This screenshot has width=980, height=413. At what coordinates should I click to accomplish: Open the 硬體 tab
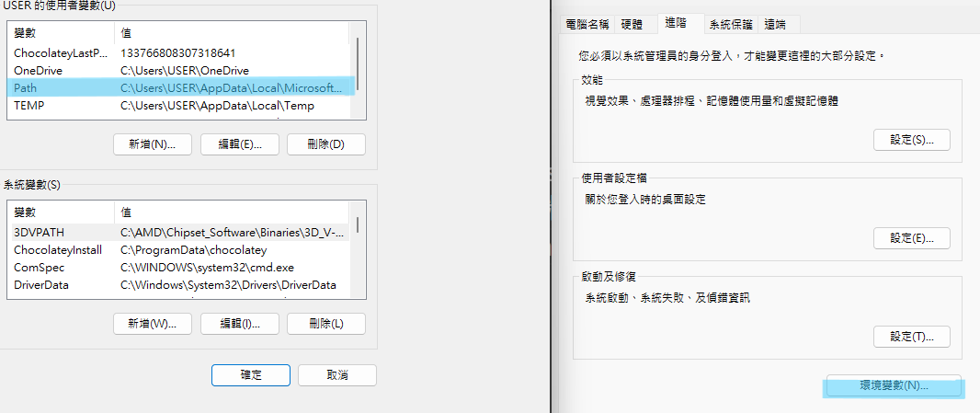click(632, 24)
